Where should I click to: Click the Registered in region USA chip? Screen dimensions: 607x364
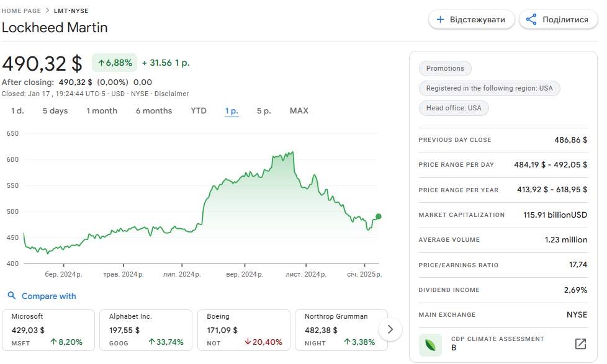489,88
